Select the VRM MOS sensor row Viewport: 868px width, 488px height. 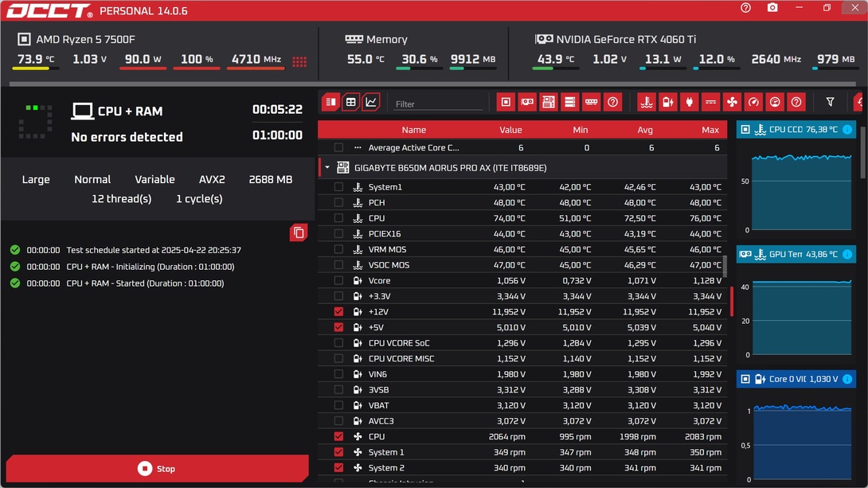click(522, 249)
